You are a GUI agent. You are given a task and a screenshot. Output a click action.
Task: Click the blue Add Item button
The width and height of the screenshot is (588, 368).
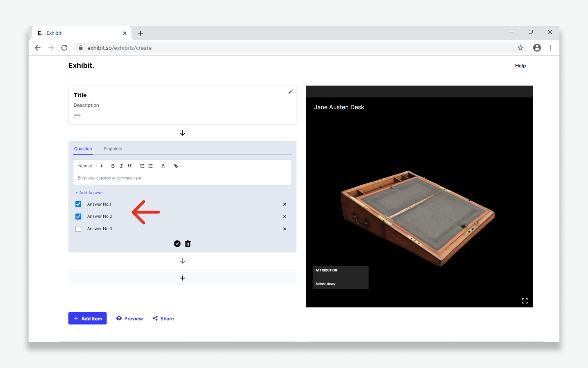[87, 319]
